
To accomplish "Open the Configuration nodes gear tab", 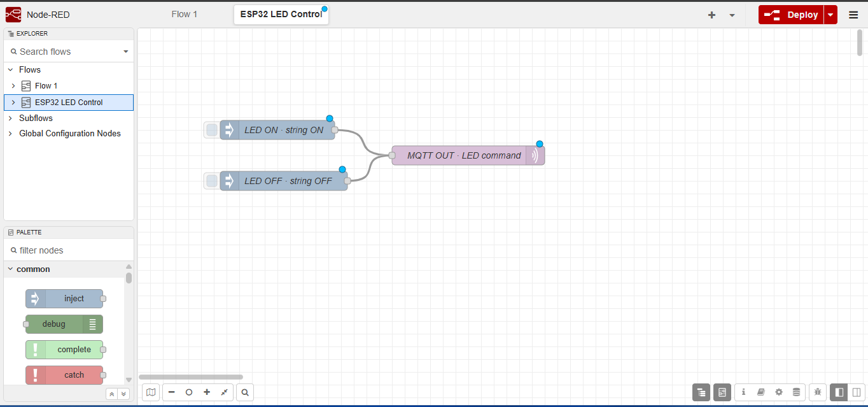I will (x=779, y=392).
